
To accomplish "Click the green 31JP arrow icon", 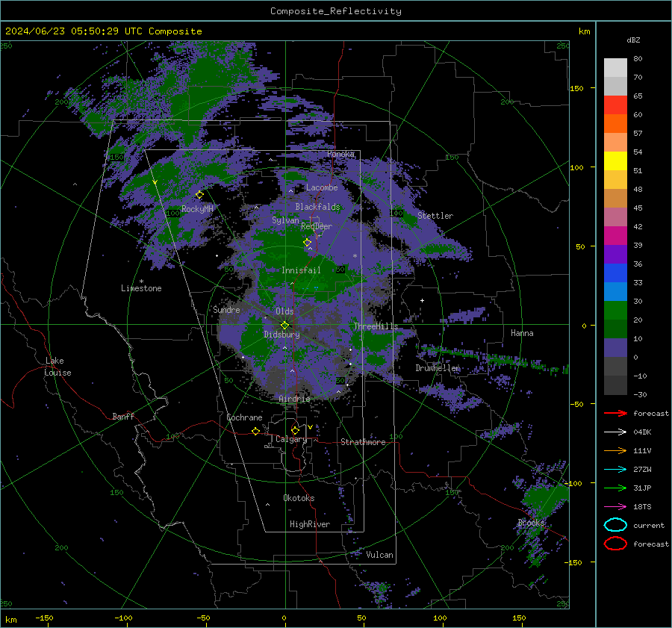I will pyautogui.click(x=615, y=488).
